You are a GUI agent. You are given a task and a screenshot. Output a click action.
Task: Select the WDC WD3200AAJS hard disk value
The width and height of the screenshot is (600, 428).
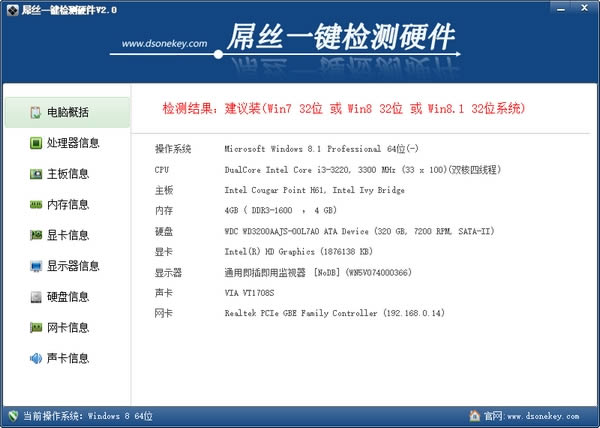359,231
